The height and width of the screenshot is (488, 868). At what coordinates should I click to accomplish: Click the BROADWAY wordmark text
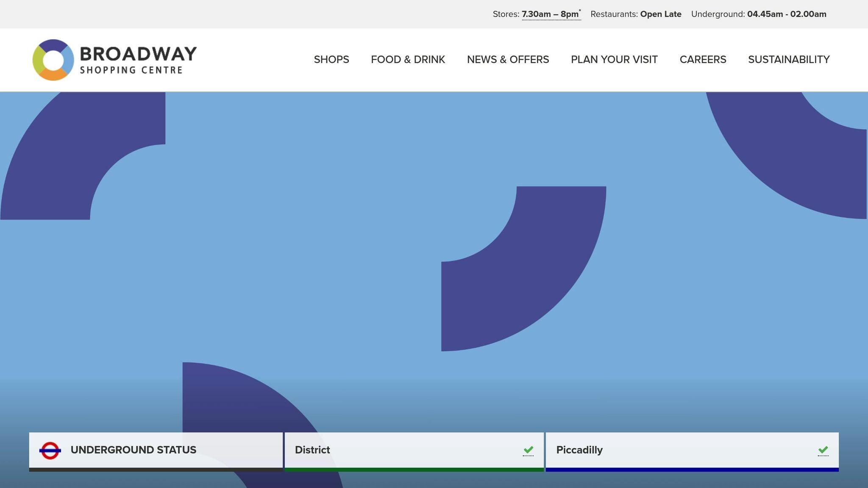coord(138,54)
